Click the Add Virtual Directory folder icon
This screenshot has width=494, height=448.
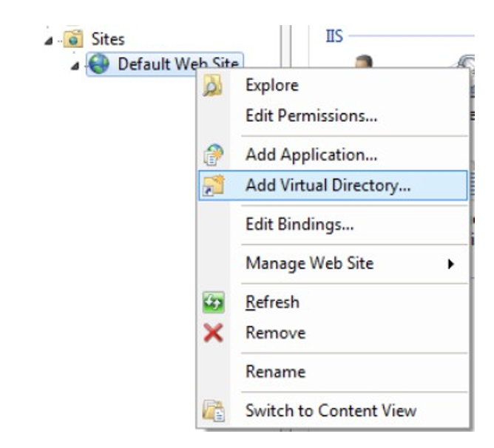[213, 186]
